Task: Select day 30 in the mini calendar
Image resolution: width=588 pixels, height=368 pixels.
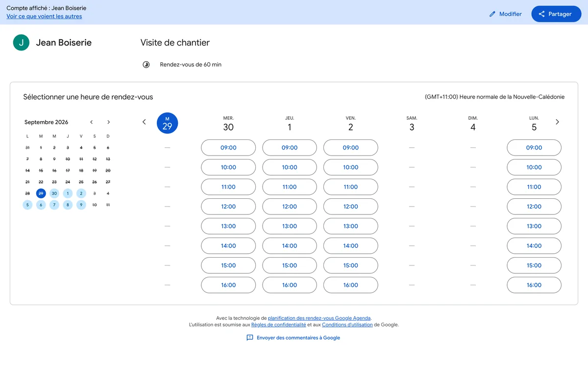Action: pos(54,193)
